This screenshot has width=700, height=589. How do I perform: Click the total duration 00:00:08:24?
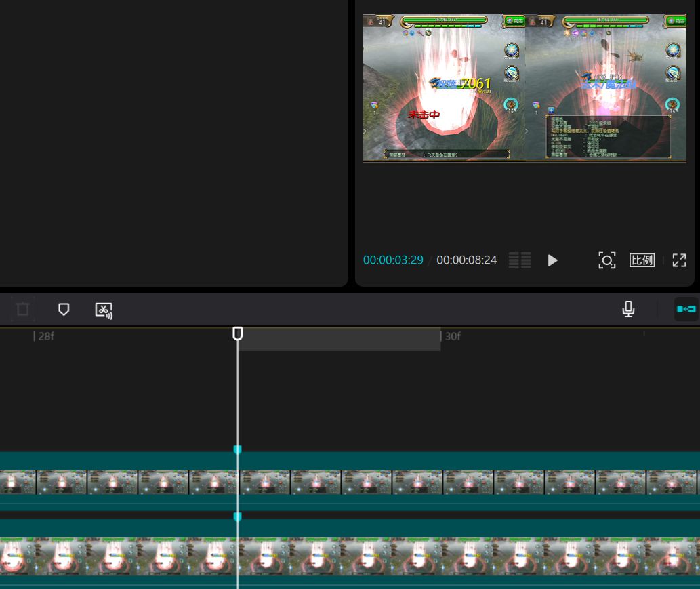point(466,260)
